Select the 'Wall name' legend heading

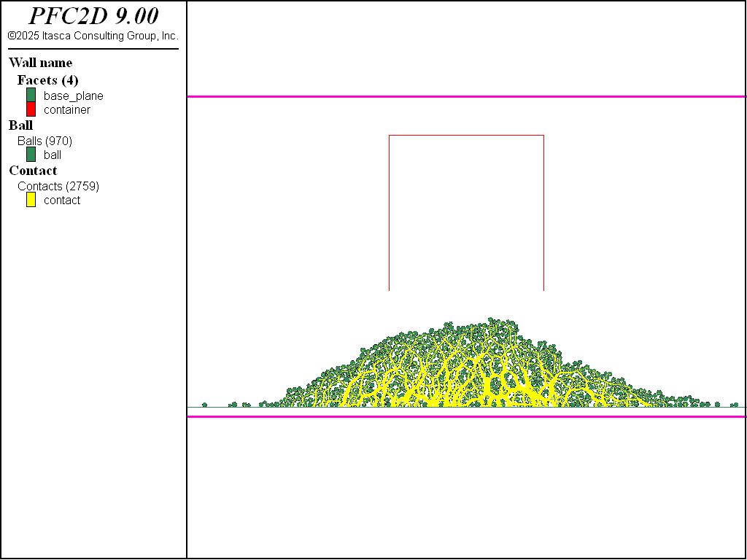(41, 63)
